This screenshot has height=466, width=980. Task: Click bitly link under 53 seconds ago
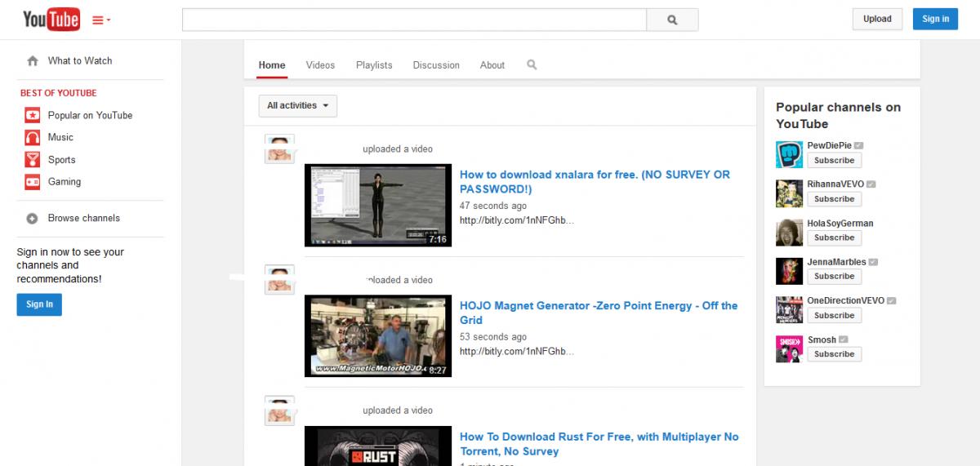click(x=517, y=352)
